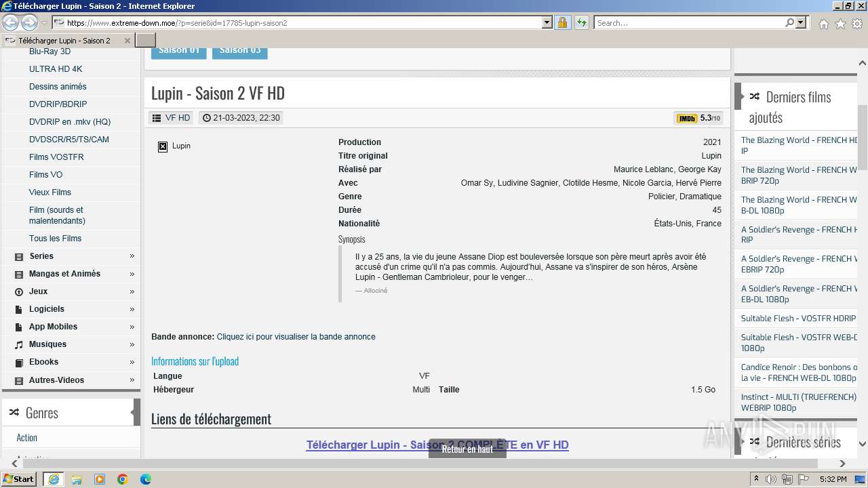868x488 pixels.
Task: Close the Télécharger Lupin tab
Action: click(x=127, y=41)
